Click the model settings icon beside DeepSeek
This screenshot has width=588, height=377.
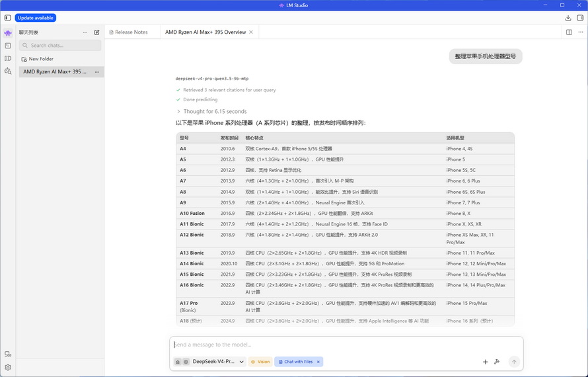tap(186, 362)
